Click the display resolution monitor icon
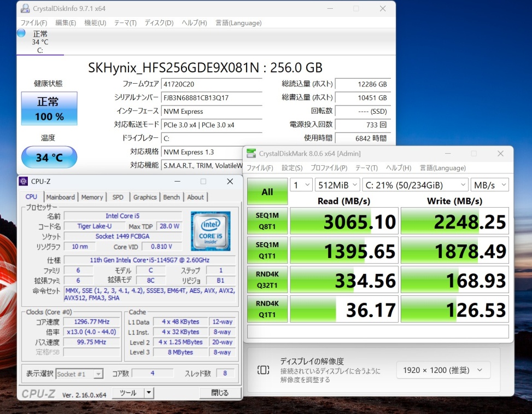Screen dimensions: 532x414 tap(263, 370)
